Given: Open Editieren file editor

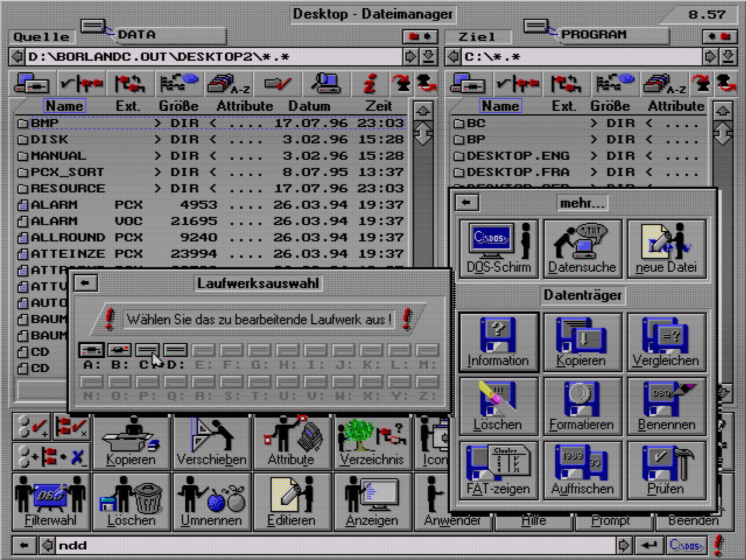Looking at the screenshot, I should 292,502.
